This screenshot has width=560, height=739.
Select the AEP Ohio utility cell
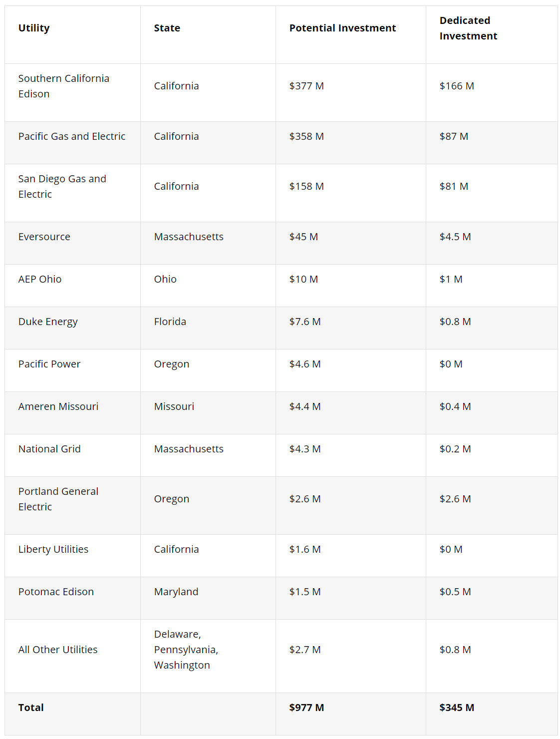coord(40,280)
